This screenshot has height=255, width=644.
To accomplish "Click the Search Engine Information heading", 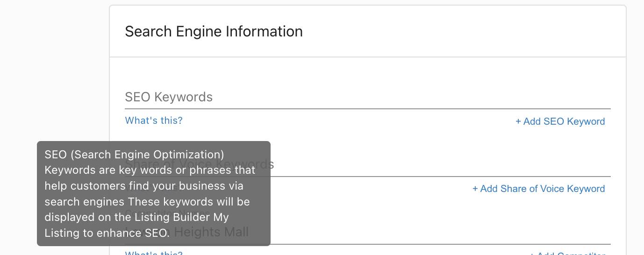I will point(214,31).
